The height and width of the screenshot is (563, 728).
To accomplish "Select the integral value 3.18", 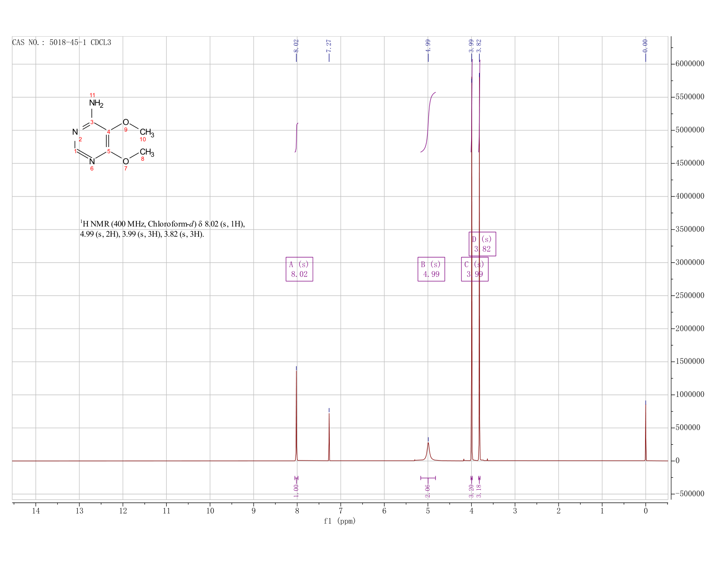I will (x=479, y=491).
